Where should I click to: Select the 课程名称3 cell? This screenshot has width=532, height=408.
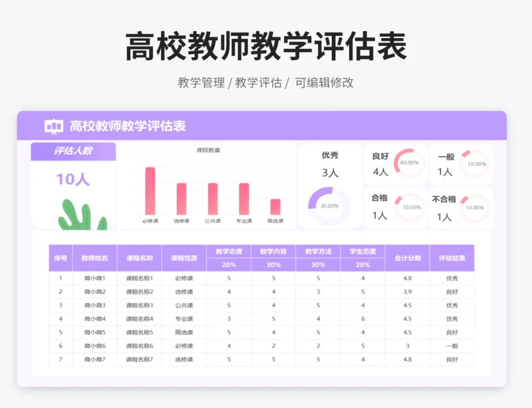click(x=140, y=306)
